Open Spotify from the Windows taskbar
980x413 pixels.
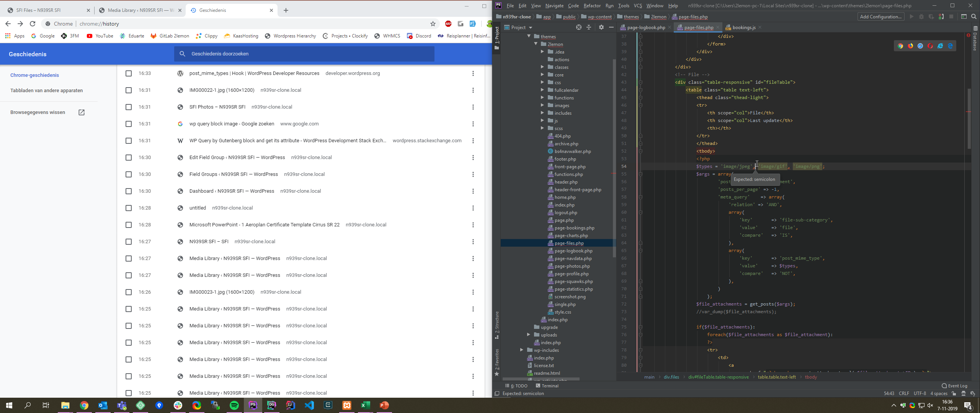tap(234, 405)
